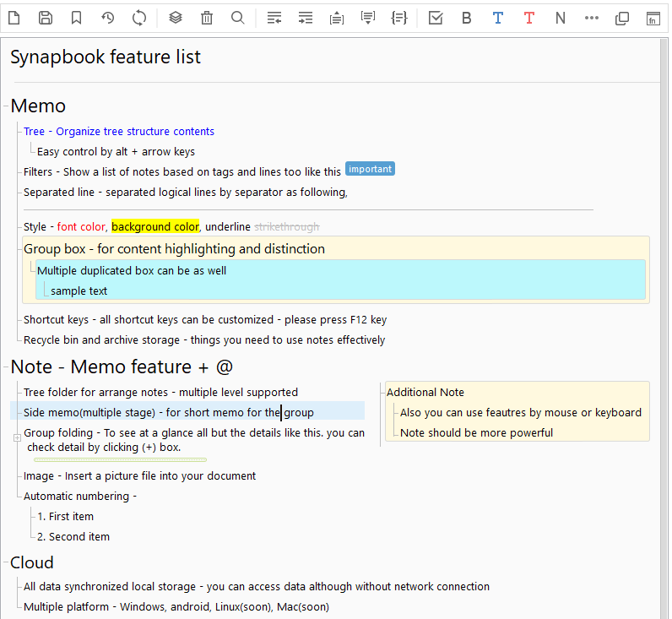Image resolution: width=672 pixels, height=619 pixels.
Task: Click the 'Tree - Organize tree structure contents' line
Action: tap(119, 131)
